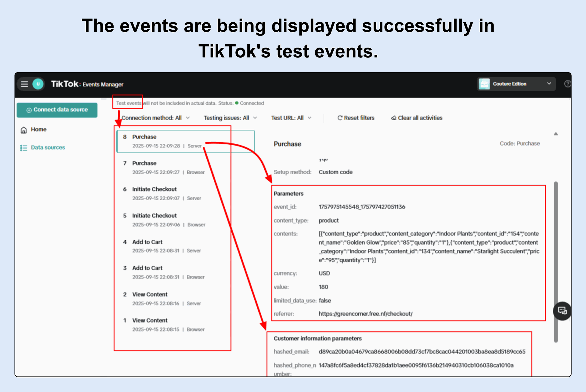The height and width of the screenshot is (392, 586).
Task: Open the hamburger menu icon
Action: 24,84
